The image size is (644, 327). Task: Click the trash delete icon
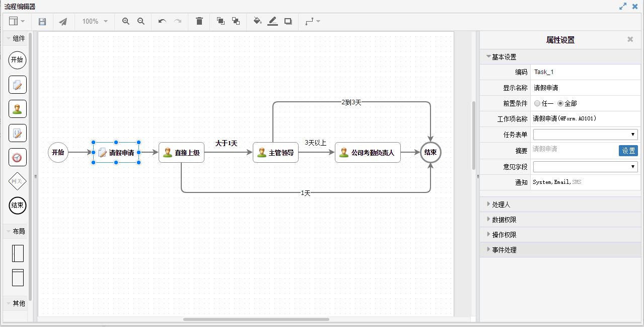click(199, 21)
